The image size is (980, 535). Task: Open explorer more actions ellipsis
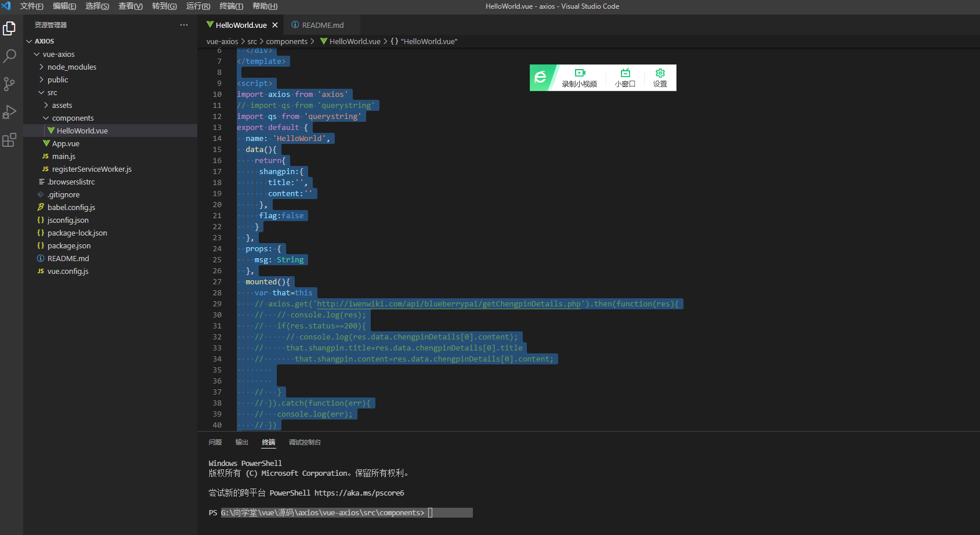(184, 25)
